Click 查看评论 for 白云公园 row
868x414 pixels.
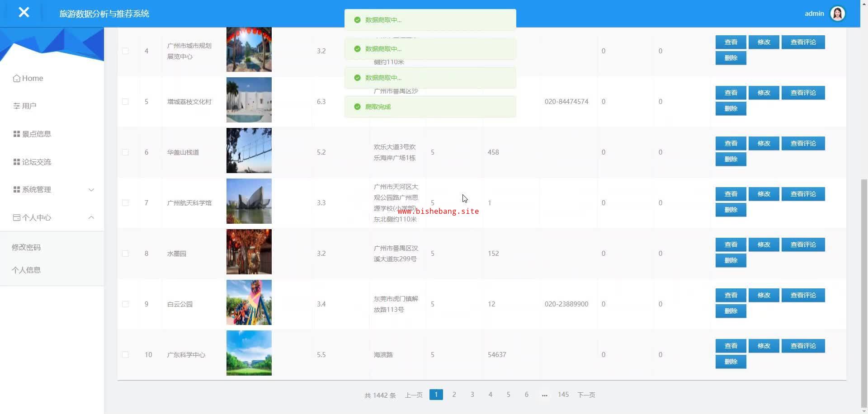(803, 296)
